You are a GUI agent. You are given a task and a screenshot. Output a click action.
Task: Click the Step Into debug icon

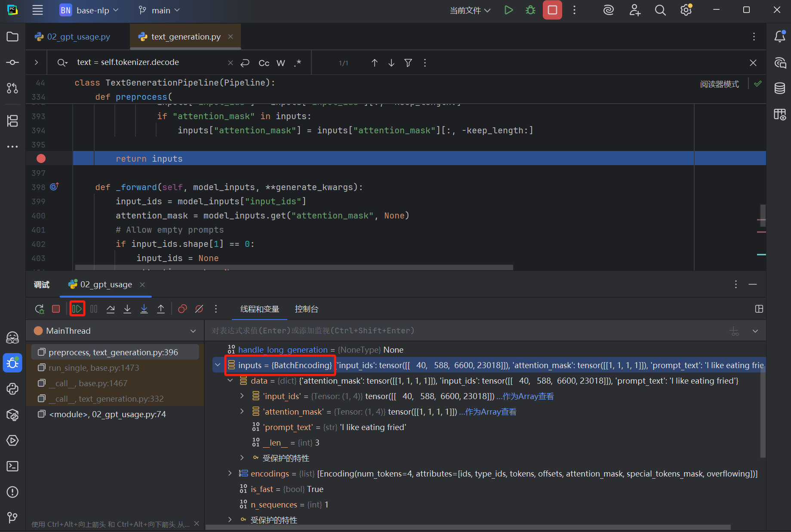(127, 309)
